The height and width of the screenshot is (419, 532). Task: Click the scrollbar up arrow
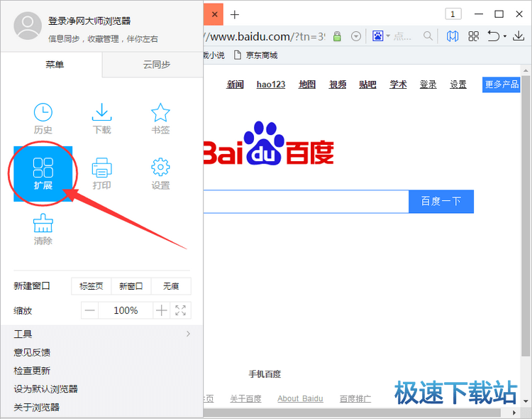(526, 71)
